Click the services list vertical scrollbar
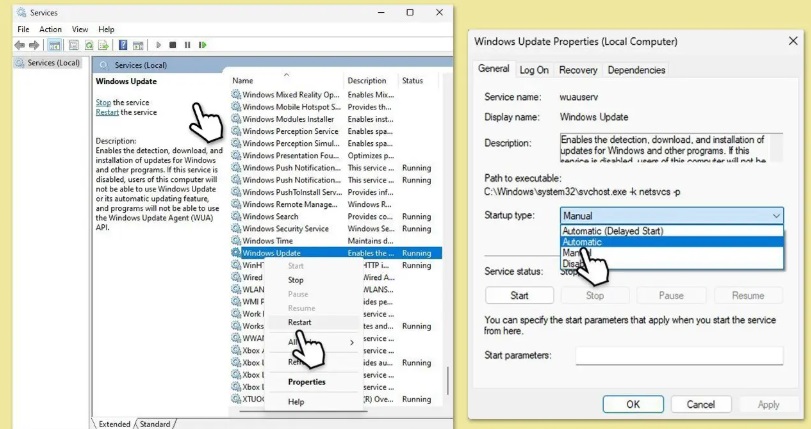The height and width of the screenshot is (429, 811). pos(447,381)
